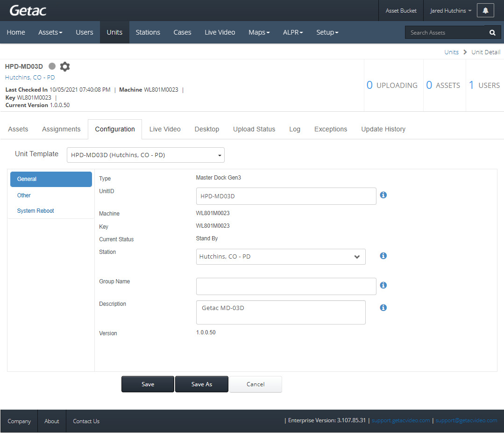This screenshot has width=504, height=433.
Task: Open the Setup dropdown menu
Action: click(327, 32)
